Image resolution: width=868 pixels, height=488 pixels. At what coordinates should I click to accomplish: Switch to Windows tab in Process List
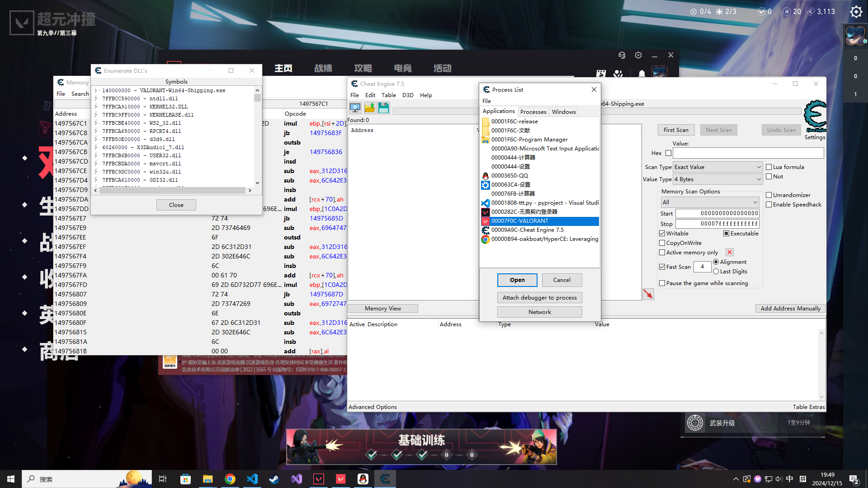click(564, 112)
